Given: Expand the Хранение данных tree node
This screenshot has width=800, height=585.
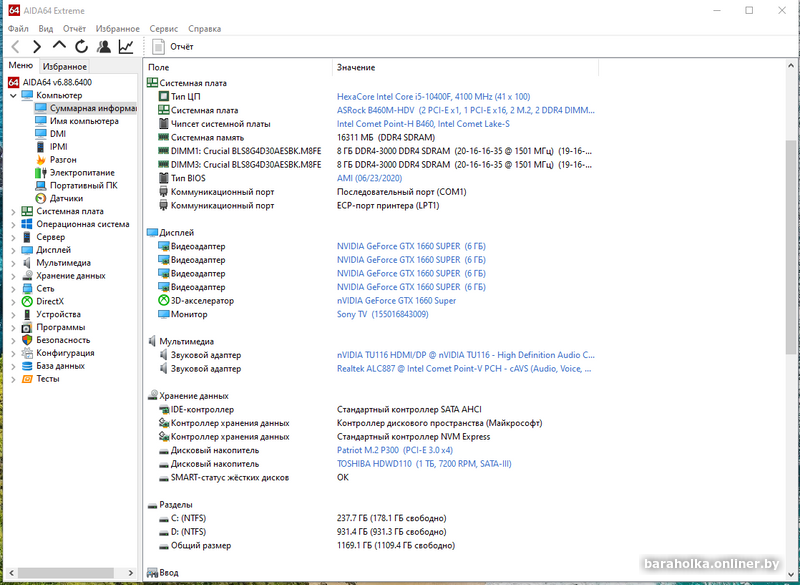Looking at the screenshot, I should (13, 276).
